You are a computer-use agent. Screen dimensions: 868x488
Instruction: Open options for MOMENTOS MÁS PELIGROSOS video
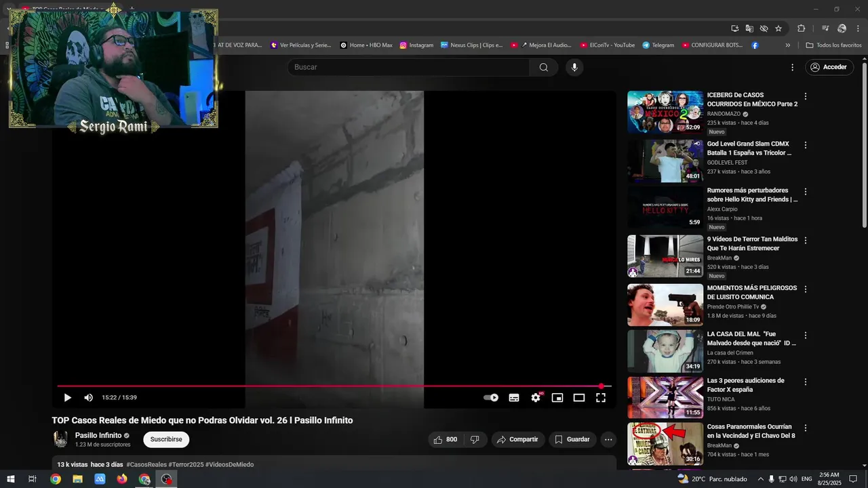pyautogui.click(x=806, y=289)
